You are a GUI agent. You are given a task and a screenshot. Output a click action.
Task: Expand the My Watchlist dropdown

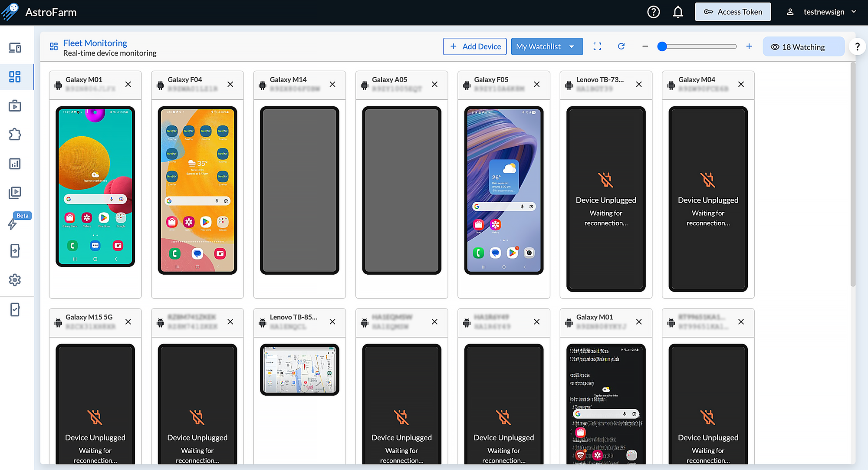click(x=547, y=46)
